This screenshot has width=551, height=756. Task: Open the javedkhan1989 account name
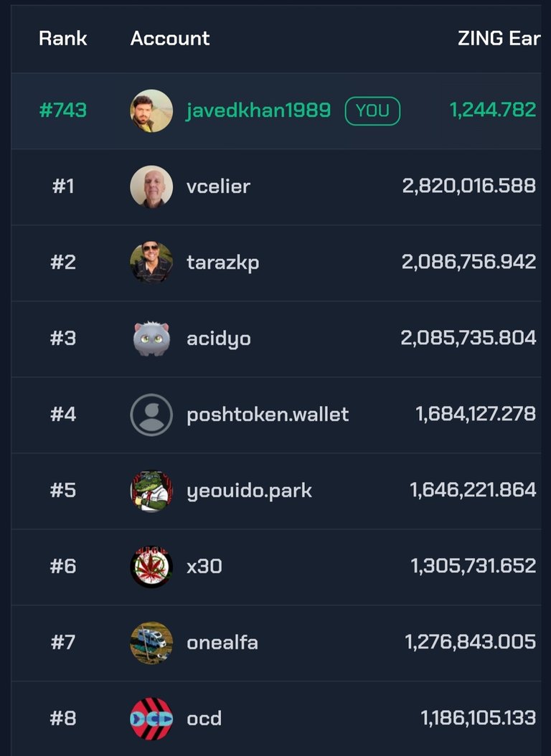pyautogui.click(x=258, y=111)
